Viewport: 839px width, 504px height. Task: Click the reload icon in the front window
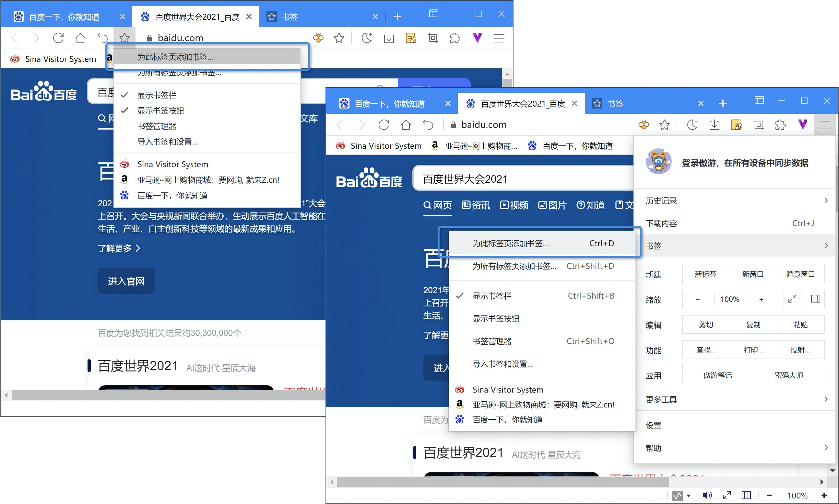384,125
